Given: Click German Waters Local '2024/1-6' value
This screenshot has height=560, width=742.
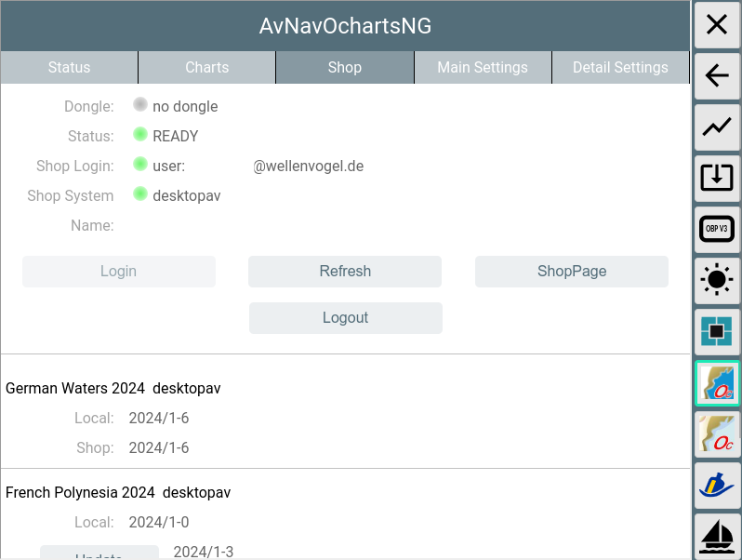Looking at the screenshot, I should coord(158,418).
